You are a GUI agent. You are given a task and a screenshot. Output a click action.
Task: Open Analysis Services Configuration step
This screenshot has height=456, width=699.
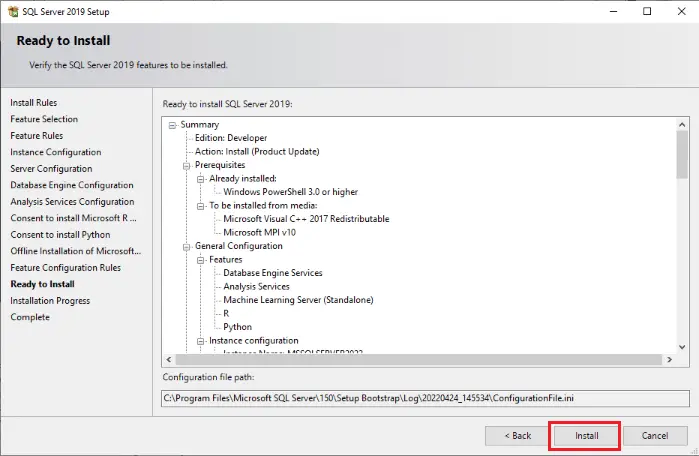tap(72, 201)
